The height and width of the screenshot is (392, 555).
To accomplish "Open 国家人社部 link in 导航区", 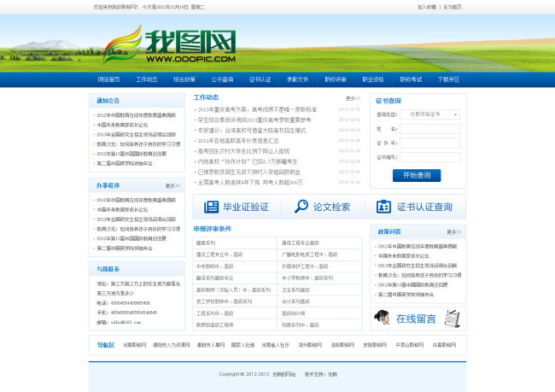I will [242, 345].
